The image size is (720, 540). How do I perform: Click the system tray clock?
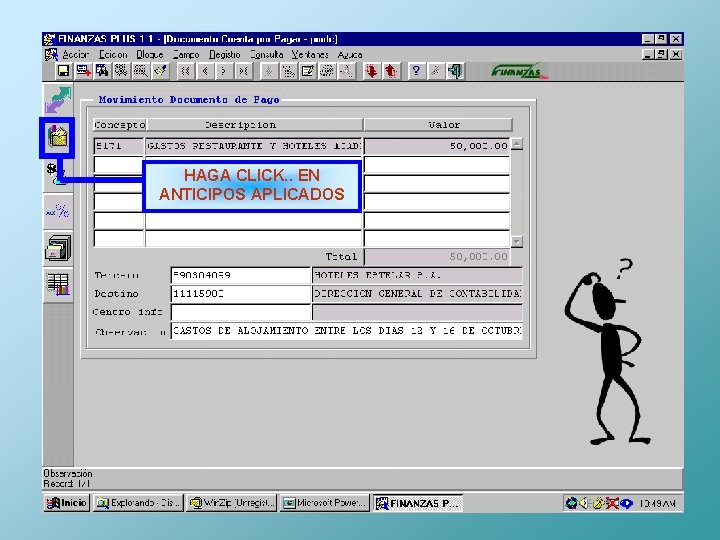click(x=657, y=504)
